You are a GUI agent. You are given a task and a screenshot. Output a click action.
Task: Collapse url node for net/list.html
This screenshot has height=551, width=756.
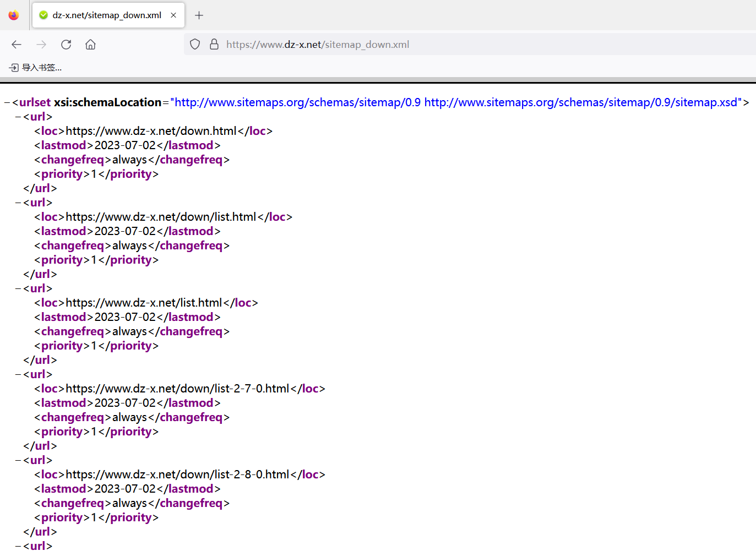pyautogui.click(x=18, y=288)
